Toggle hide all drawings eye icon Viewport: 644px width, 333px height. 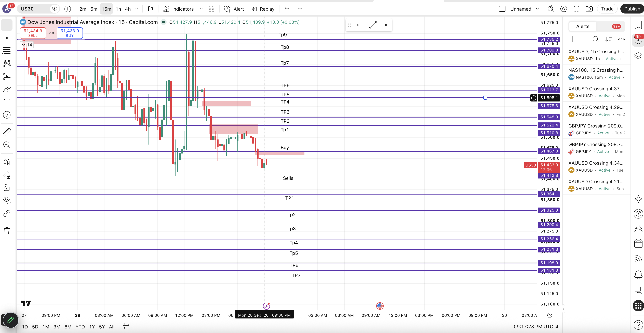point(7,200)
